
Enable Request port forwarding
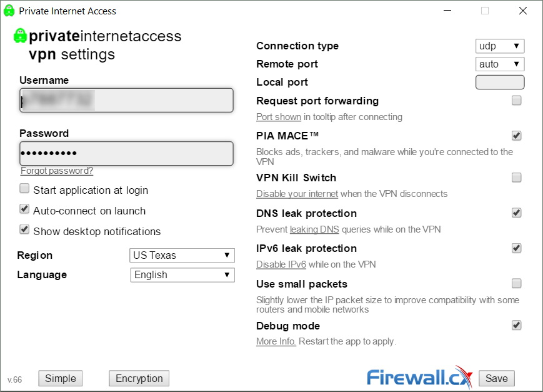point(516,101)
